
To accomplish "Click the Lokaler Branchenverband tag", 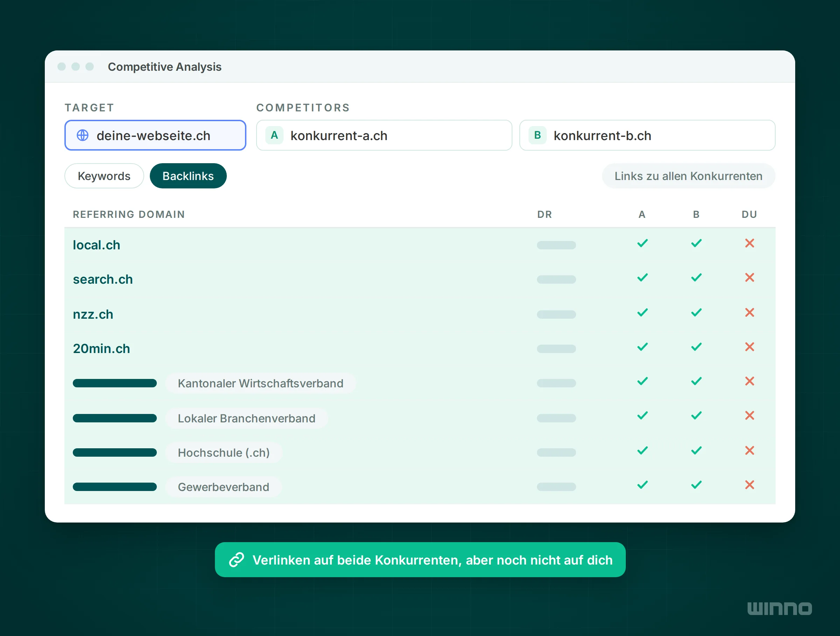I will click(x=246, y=418).
